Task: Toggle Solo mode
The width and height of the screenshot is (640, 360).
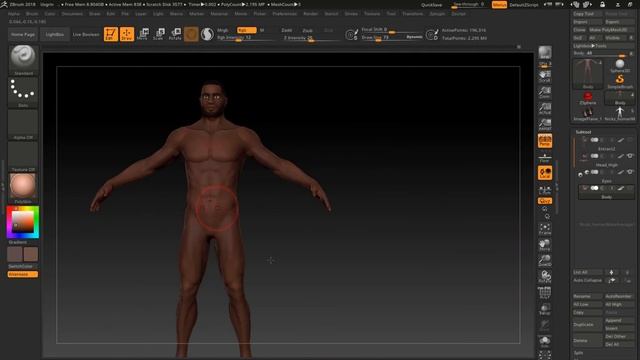Action: click(545, 341)
